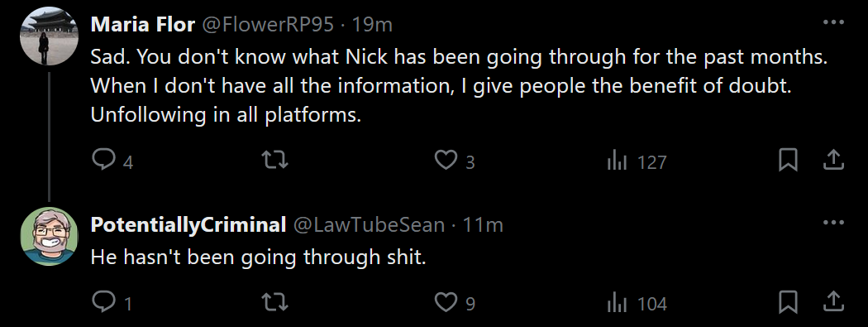Open Maria Flor's profile picture
Image resolution: width=868 pixels, height=327 pixels.
pyautogui.click(x=50, y=36)
